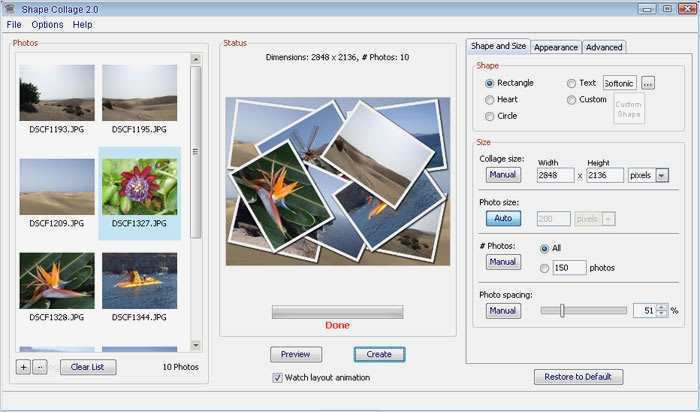The image size is (700, 412).
Task: Select DSCF1195.JPG thumbnail
Action: (x=139, y=93)
